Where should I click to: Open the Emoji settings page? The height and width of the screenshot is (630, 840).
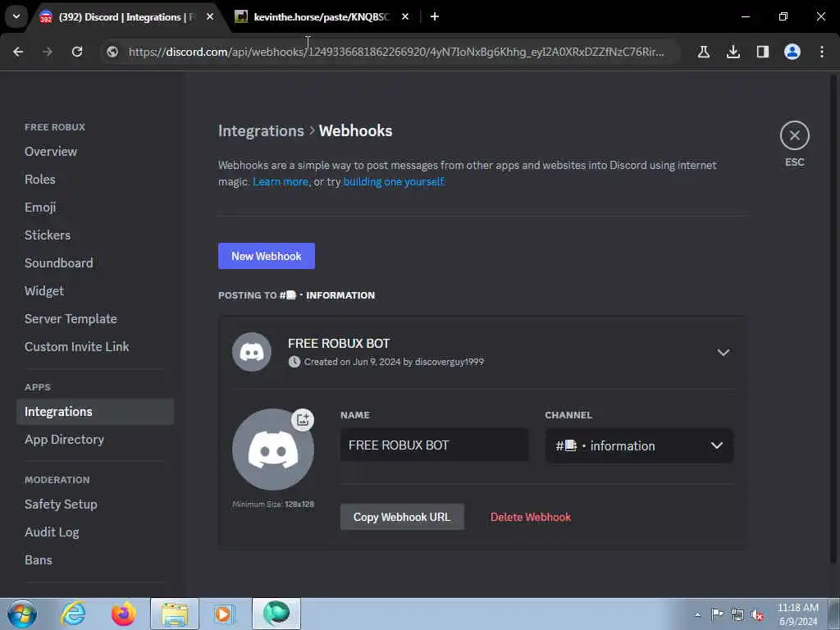click(x=40, y=208)
